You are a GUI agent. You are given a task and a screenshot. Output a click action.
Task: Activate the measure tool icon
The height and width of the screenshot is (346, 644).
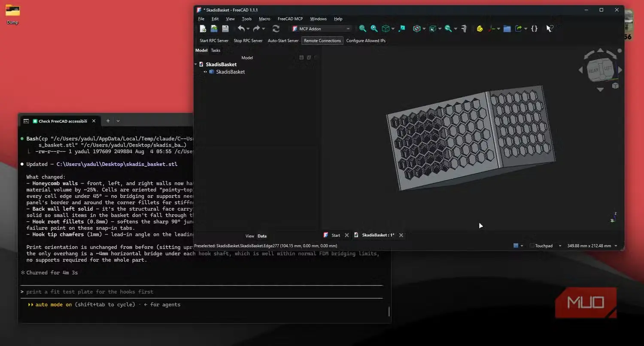click(x=464, y=29)
